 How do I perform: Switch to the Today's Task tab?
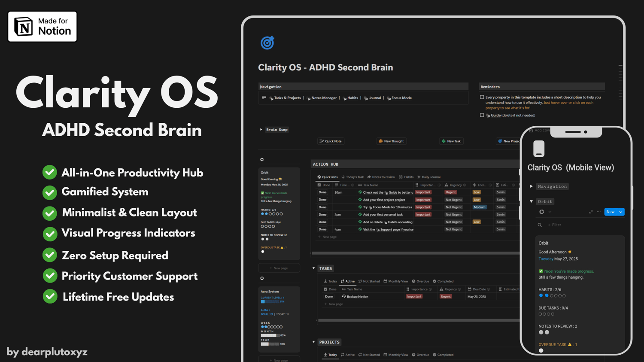click(x=352, y=177)
